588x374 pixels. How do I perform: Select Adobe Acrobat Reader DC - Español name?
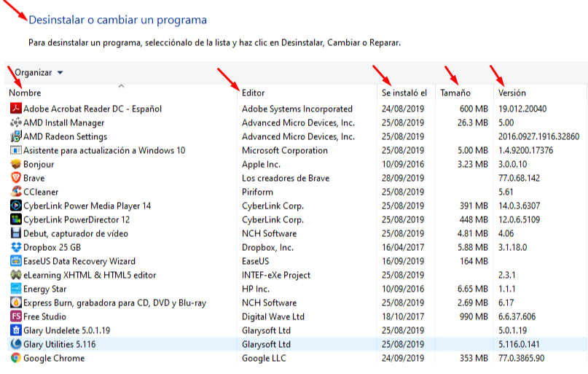[x=93, y=109]
